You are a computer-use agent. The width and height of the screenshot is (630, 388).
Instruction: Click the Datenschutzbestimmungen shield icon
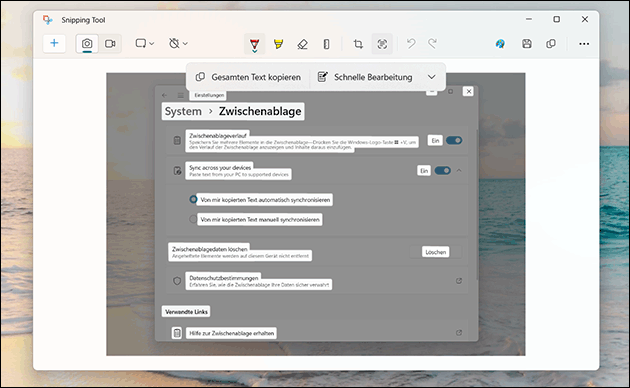click(x=177, y=281)
